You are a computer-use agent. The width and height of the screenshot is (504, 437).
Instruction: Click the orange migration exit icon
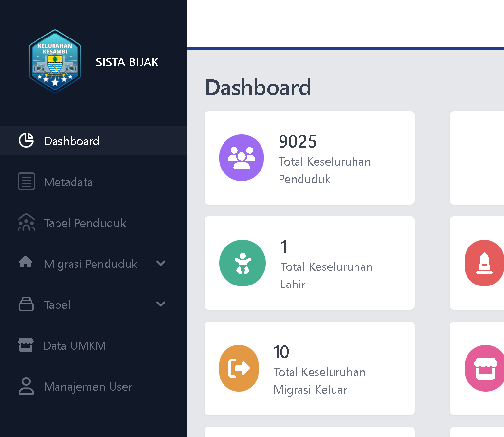click(239, 368)
